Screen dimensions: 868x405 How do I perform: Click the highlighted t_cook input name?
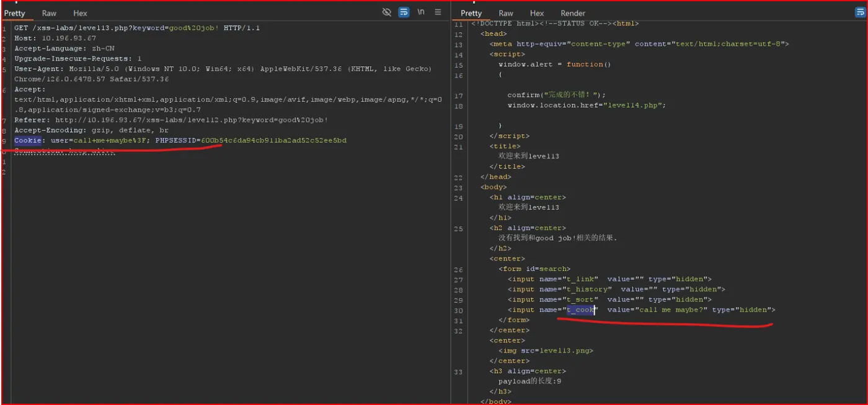[x=581, y=310]
